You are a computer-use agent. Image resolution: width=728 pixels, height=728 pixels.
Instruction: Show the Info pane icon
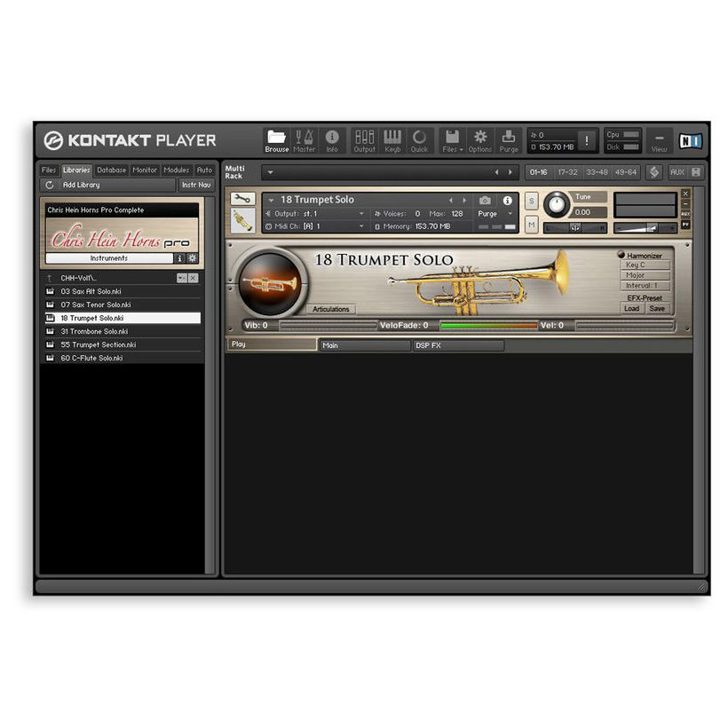coord(332,140)
